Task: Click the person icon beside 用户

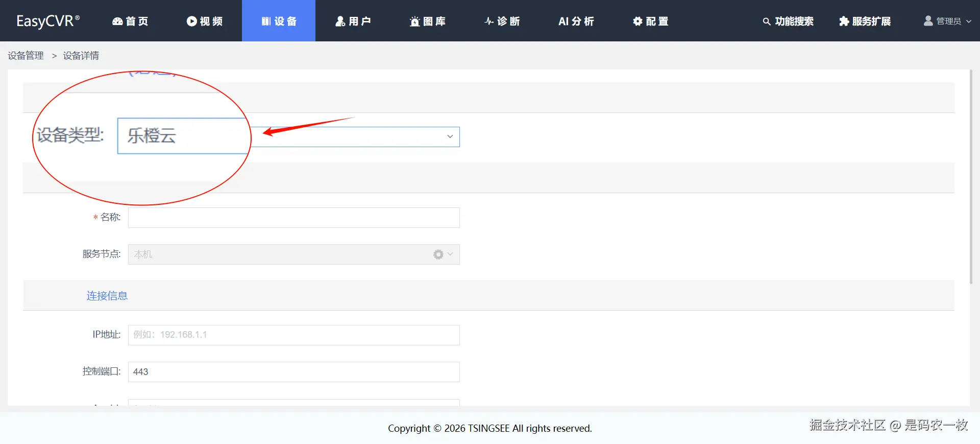Action: pyautogui.click(x=340, y=21)
